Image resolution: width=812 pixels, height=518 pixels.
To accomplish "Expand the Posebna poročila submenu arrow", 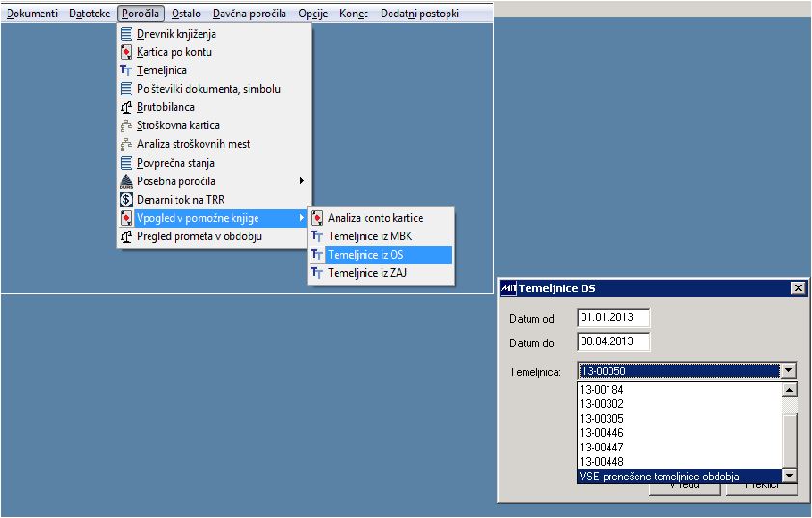I will (302, 181).
